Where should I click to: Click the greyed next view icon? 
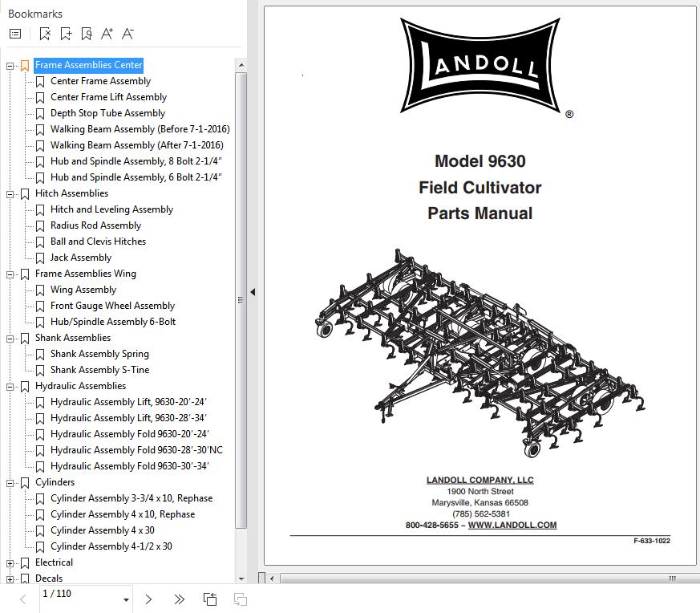pyautogui.click(x=241, y=599)
